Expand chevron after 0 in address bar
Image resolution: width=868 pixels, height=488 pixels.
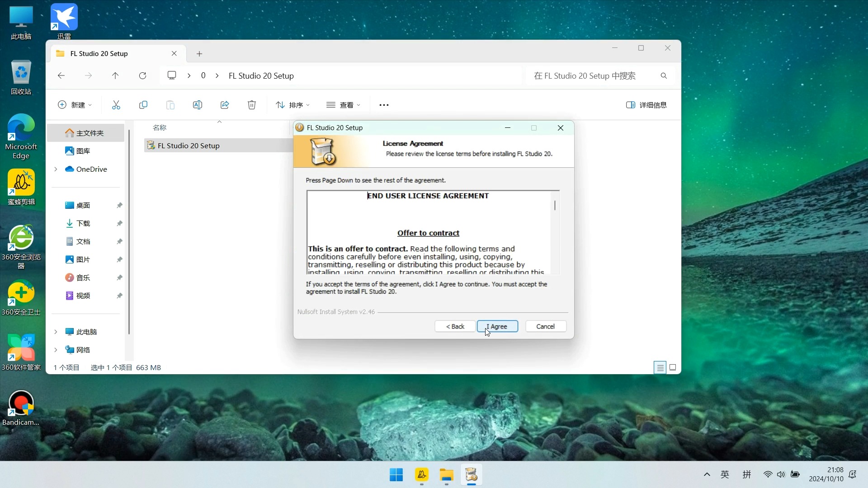[x=217, y=75]
